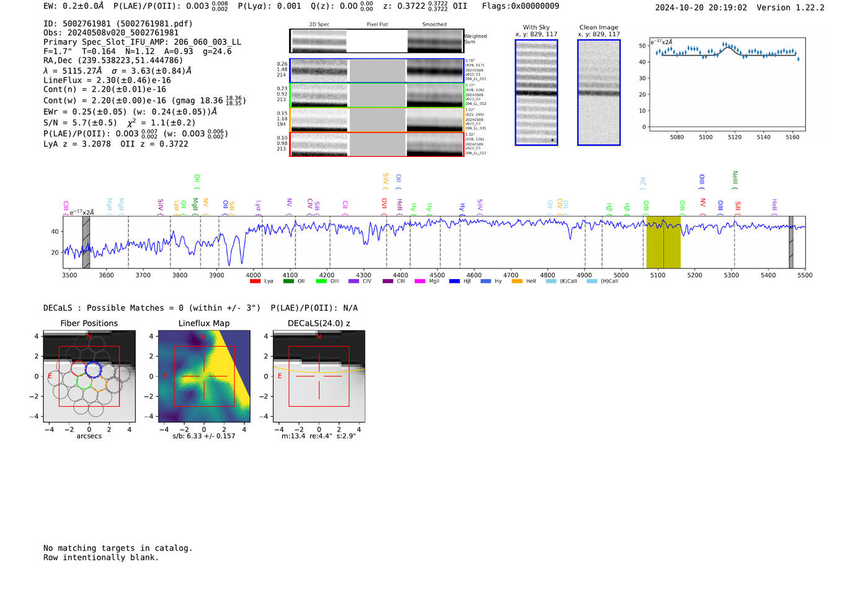This screenshot has height=591, width=868.
Task: Click the EW: 0.2±0.0Å header value
Action: [74, 6]
